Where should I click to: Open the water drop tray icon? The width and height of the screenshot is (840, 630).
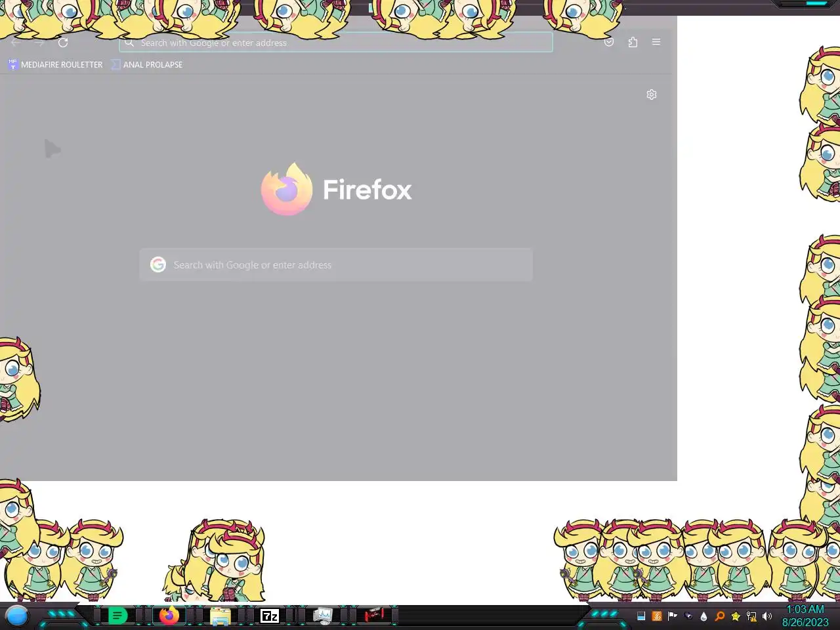(x=704, y=616)
